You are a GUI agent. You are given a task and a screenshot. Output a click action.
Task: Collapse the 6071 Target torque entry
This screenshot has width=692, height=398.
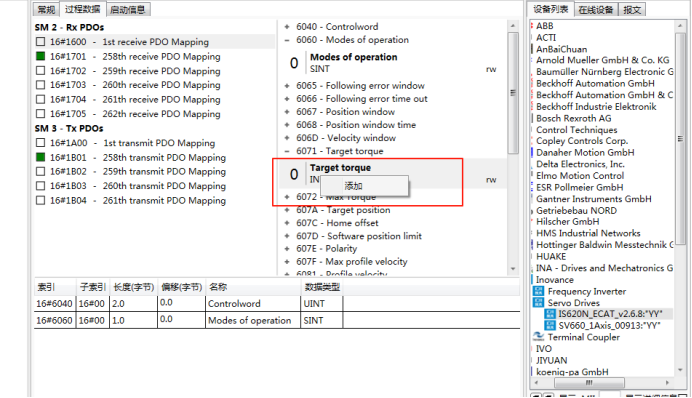287,151
